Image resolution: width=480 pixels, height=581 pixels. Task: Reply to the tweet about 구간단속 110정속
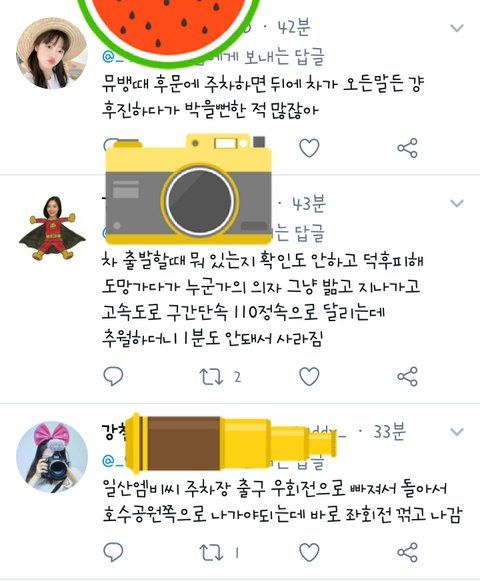coord(113,376)
